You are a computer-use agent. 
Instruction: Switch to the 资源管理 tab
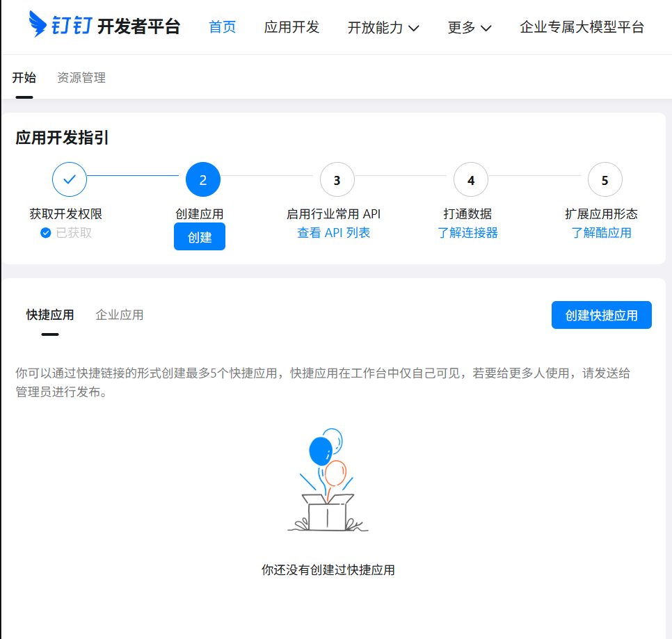tap(81, 78)
